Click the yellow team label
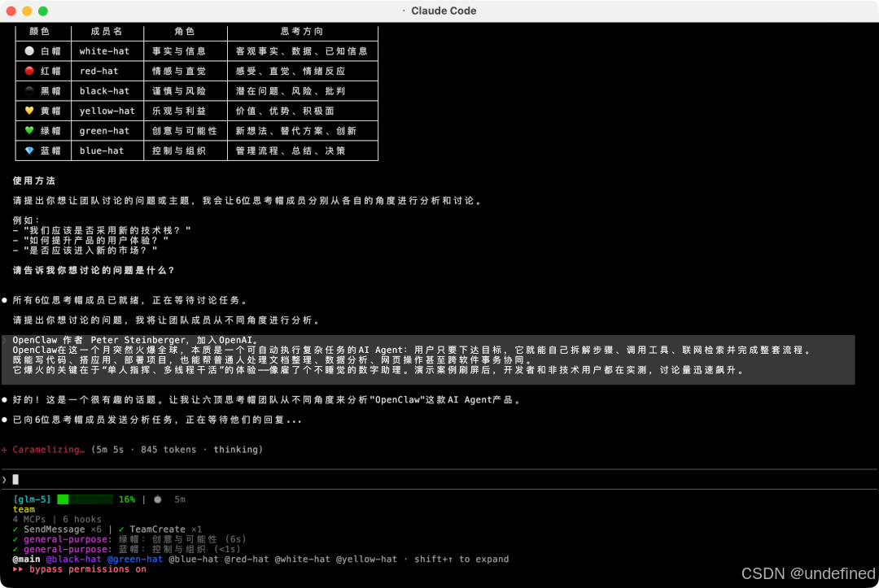The image size is (879, 588). (24, 509)
